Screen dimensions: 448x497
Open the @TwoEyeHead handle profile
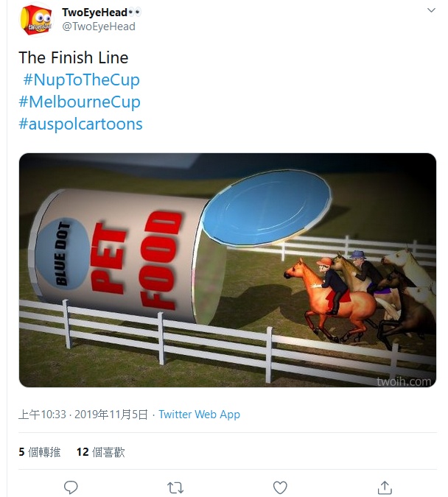point(99,27)
